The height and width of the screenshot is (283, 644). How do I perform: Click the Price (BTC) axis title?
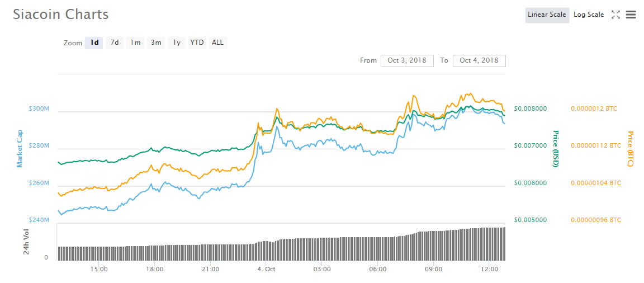(x=630, y=149)
